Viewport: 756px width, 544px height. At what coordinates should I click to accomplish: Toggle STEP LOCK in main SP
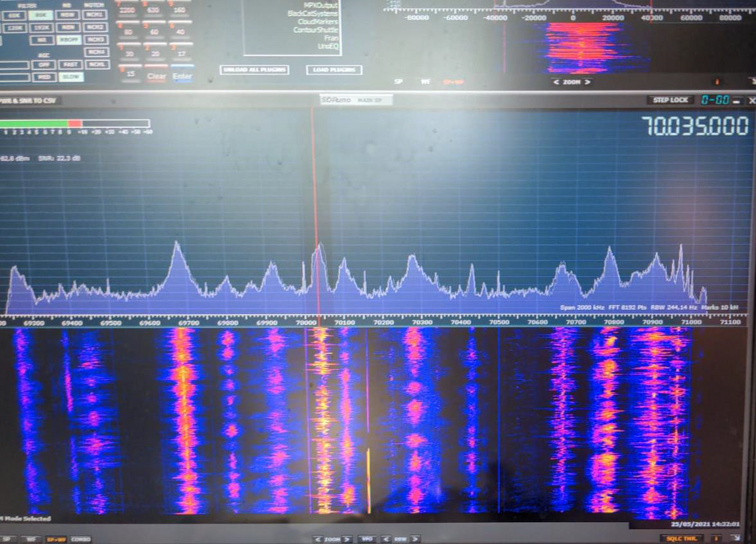pyautogui.click(x=670, y=100)
